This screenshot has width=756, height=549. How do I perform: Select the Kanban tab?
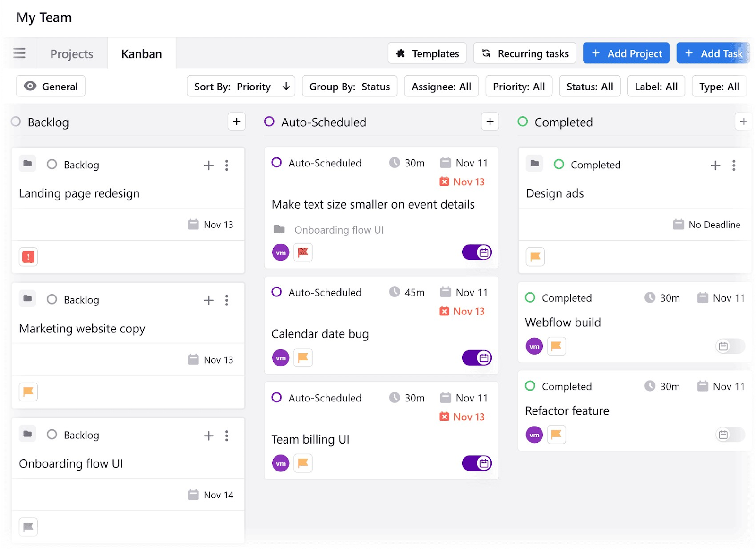(141, 53)
